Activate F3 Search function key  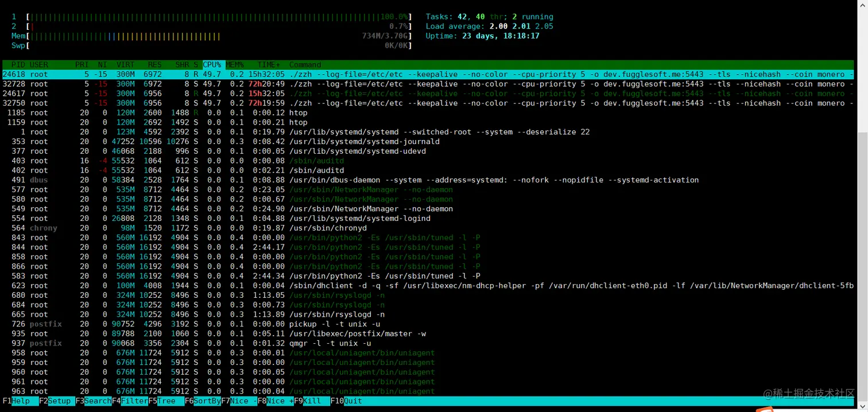93,401
